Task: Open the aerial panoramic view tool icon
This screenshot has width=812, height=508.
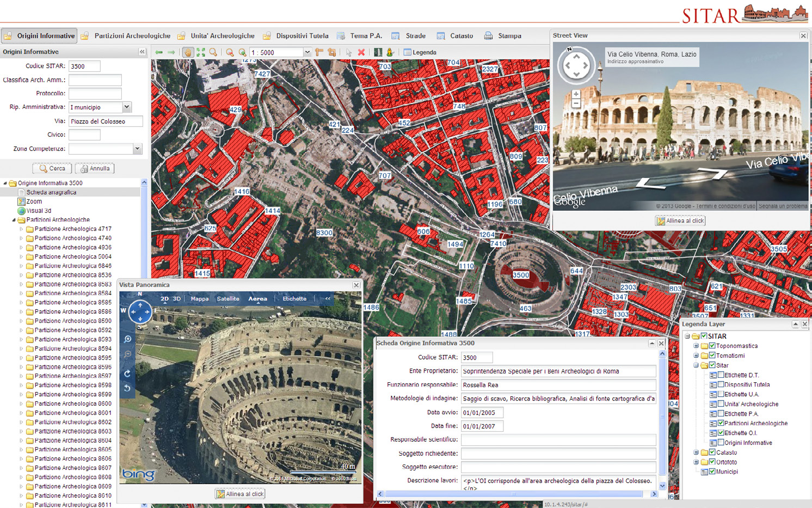Action: 378,52
